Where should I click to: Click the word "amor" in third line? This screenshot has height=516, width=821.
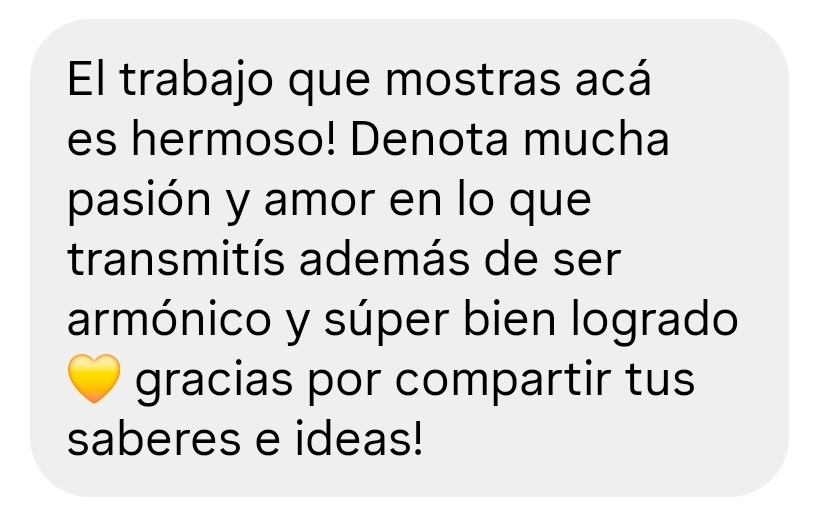319,201
